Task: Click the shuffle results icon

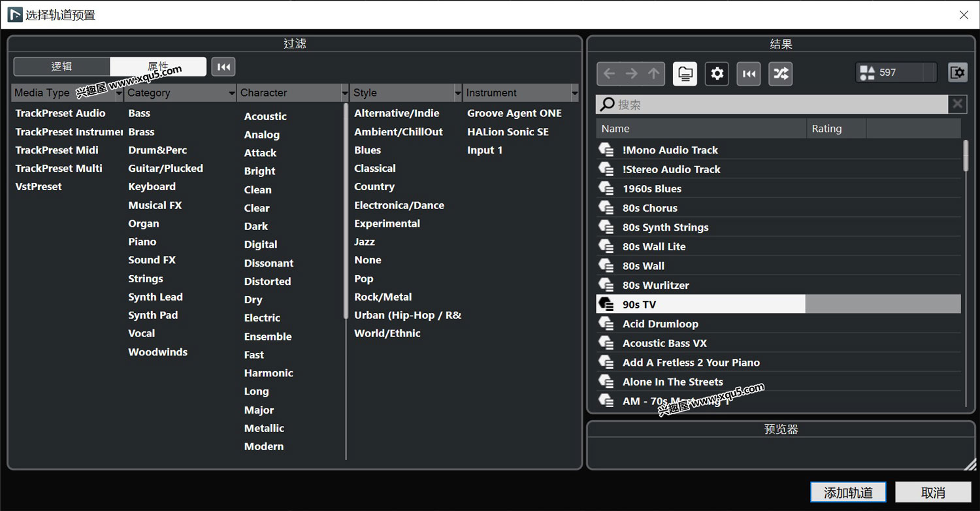Action: pos(781,74)
